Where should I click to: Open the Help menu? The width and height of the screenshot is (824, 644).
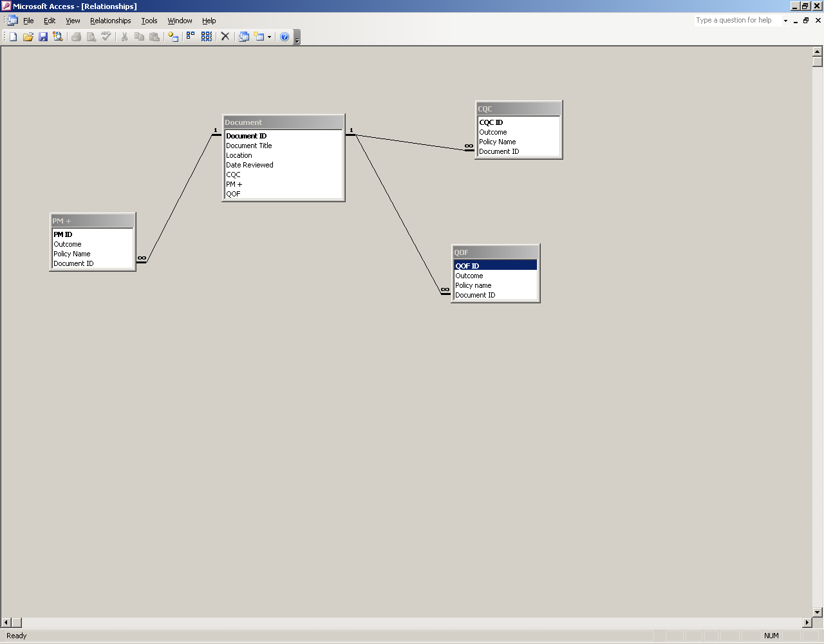pos(209,21)
